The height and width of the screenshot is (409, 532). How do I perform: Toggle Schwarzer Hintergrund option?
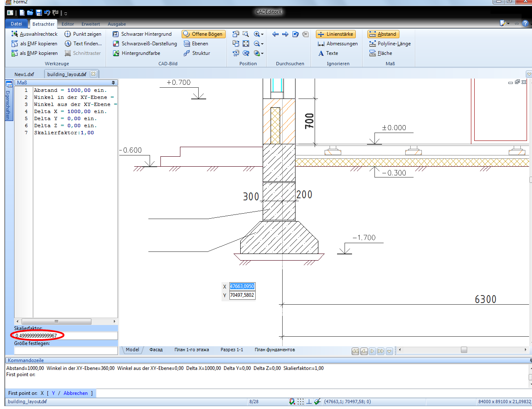(142, 34)
